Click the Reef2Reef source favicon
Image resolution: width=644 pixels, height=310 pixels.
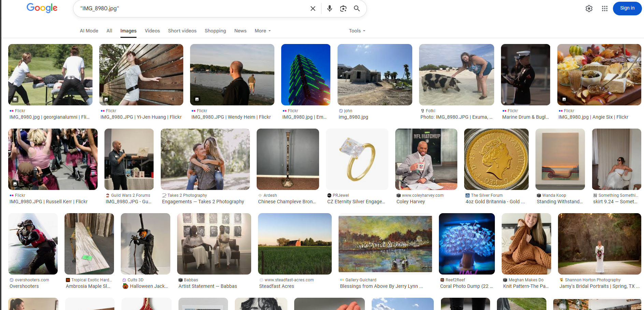pos(442,280)
